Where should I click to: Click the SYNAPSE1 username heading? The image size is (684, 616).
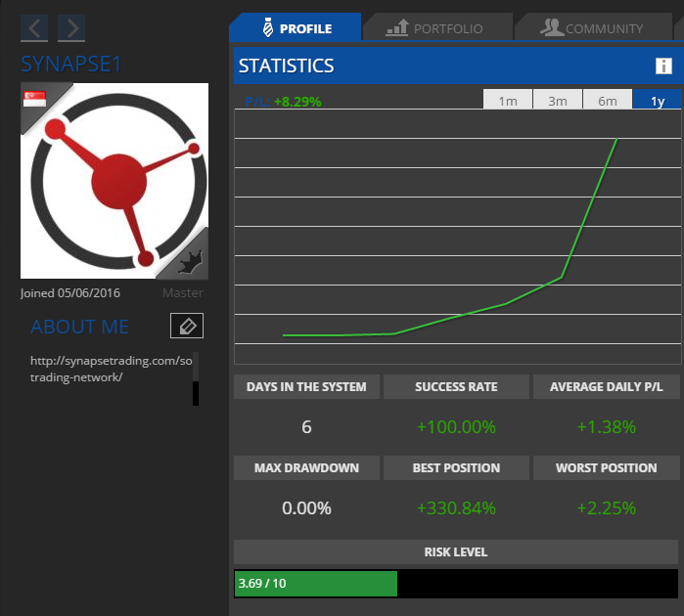[70, 64]
